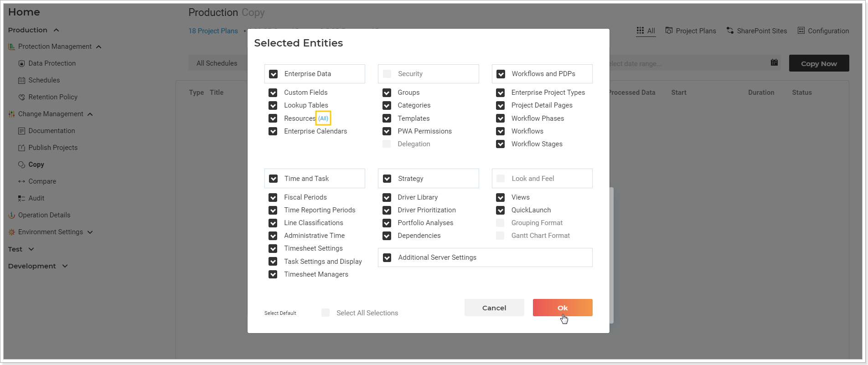868x365 pixels.
Task: Click the Duration column header
Action: [761, 93]
